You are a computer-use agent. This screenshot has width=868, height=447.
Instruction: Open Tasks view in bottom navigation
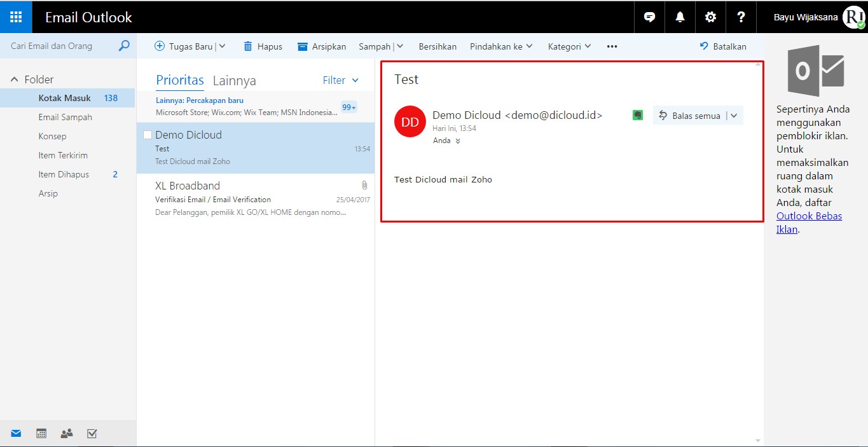(x=92, y=433)
